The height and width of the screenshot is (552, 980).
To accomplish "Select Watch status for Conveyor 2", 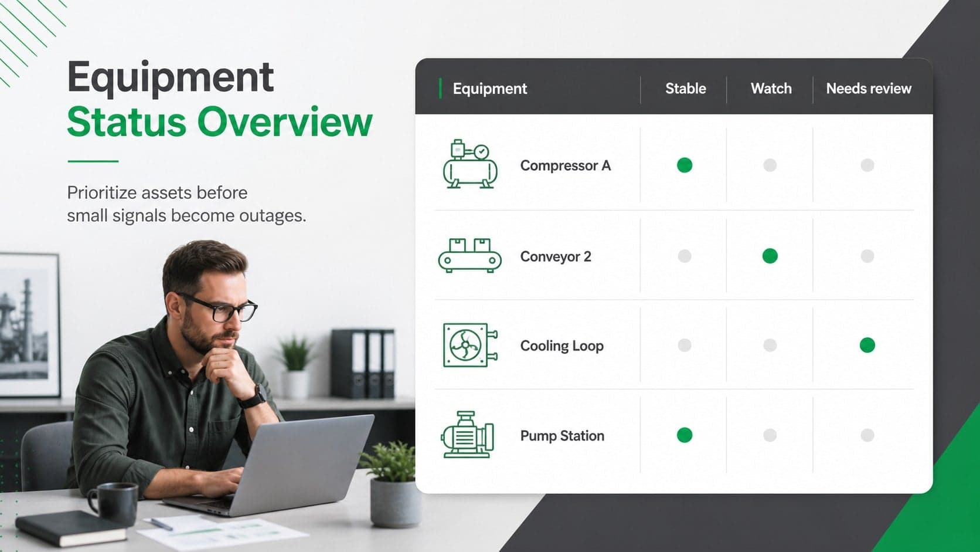I will coord(770,256).
